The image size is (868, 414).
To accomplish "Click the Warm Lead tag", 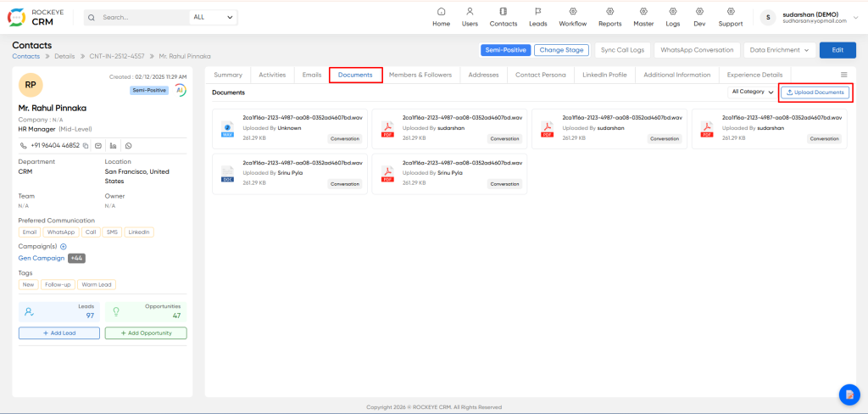I will pos(97,285).
